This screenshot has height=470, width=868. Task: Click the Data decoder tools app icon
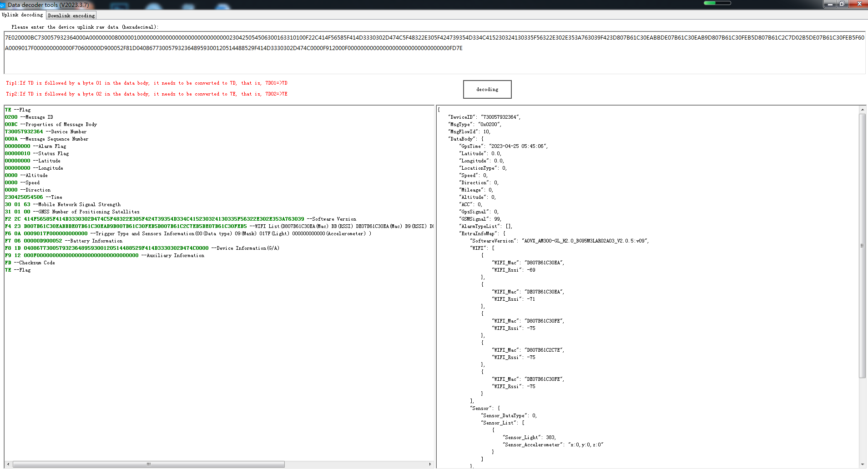[3, 5]
